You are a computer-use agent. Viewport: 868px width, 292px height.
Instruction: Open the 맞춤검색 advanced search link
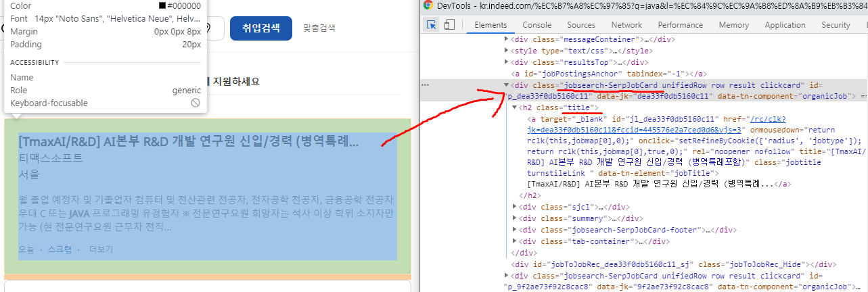tap(319, 28)
